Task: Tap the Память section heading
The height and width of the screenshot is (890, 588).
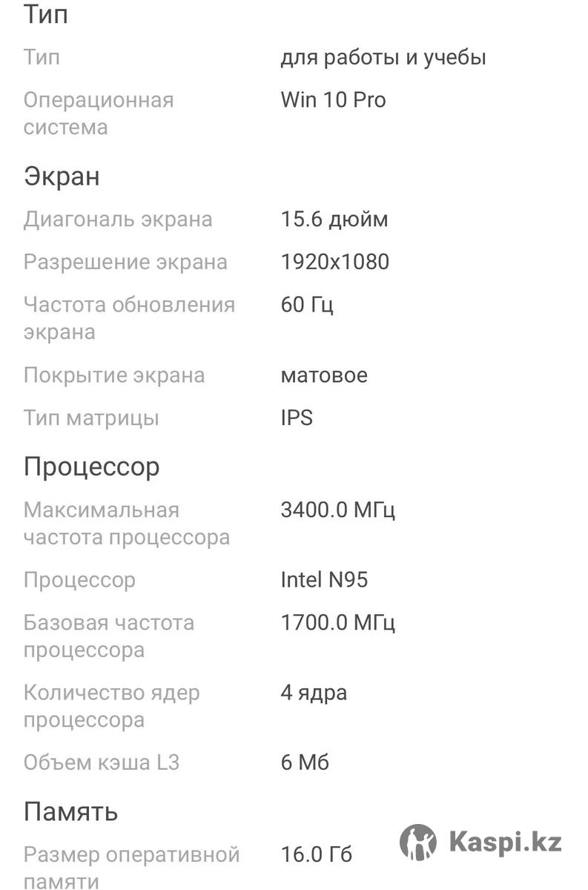Action: point(70,811)
